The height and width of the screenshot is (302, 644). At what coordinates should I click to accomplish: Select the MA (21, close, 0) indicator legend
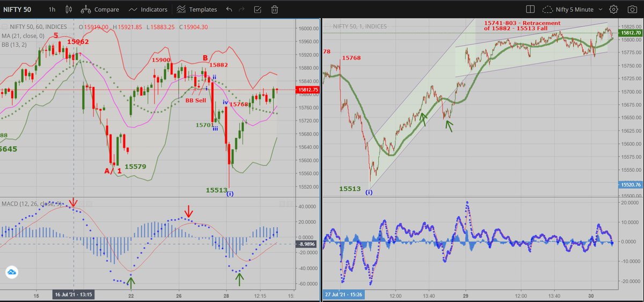click(x=24, y=35)
